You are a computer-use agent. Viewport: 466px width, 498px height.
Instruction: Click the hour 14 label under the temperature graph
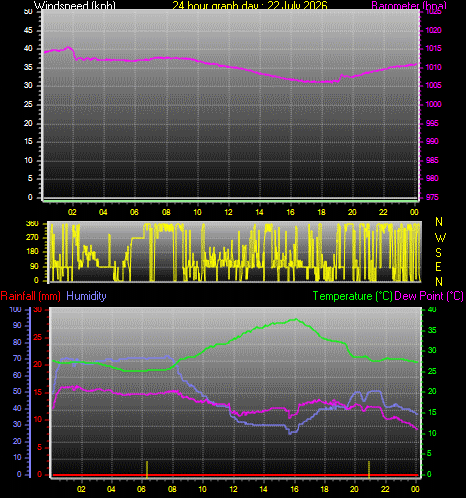264,489
